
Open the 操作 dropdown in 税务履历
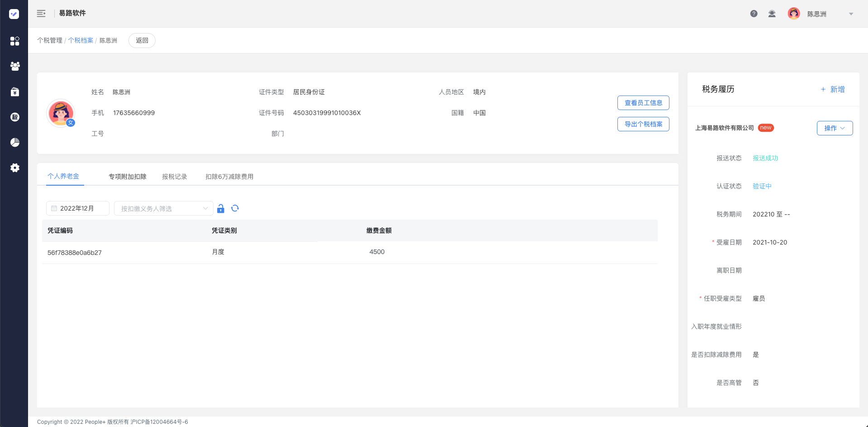point(835,128)
